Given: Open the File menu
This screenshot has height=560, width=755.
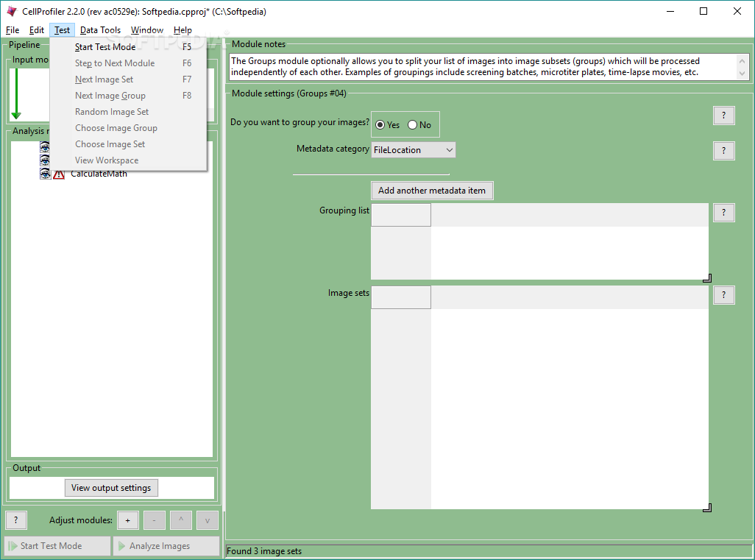Looking at the screenshot, I should [13, 30].
